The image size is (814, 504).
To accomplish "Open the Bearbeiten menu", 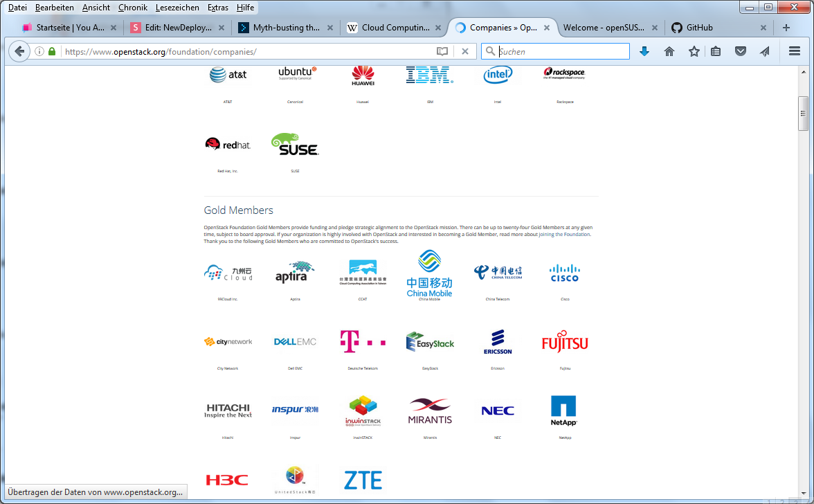I will click(55, 7).
